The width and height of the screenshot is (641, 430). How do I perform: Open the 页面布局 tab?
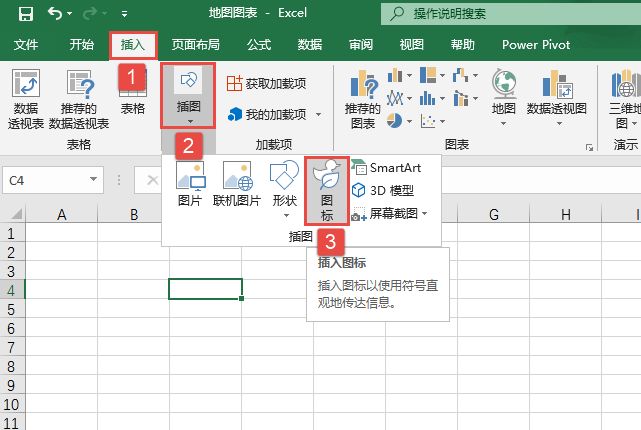coord(195,44)
